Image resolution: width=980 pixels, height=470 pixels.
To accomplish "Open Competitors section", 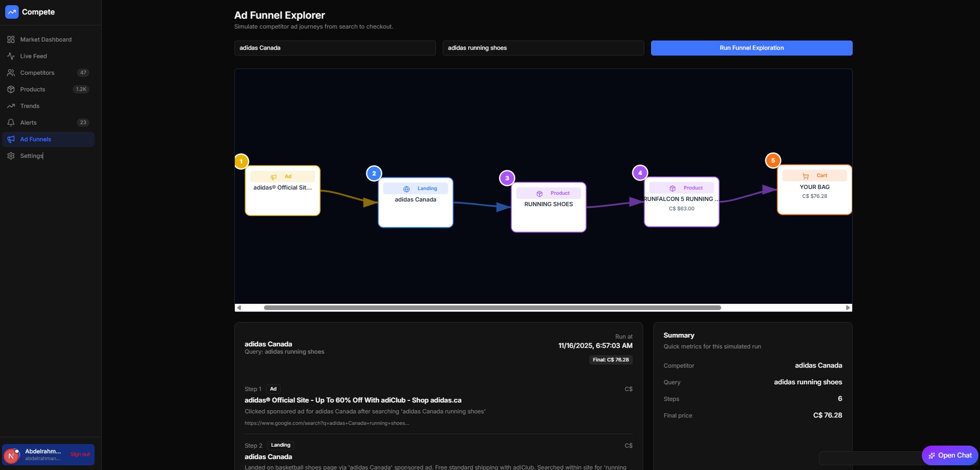I will tap(48, 73).
